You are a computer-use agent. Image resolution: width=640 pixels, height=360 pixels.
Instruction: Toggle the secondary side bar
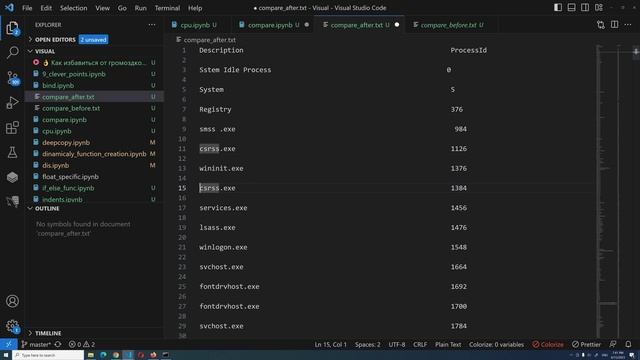point(585,8)
